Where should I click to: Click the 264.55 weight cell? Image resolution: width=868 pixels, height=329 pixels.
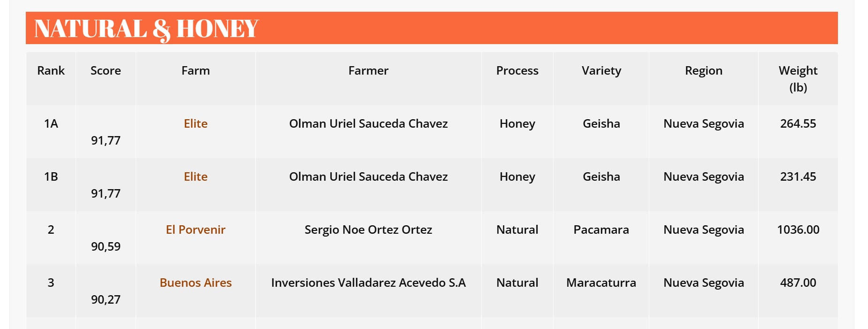(798, 123)
